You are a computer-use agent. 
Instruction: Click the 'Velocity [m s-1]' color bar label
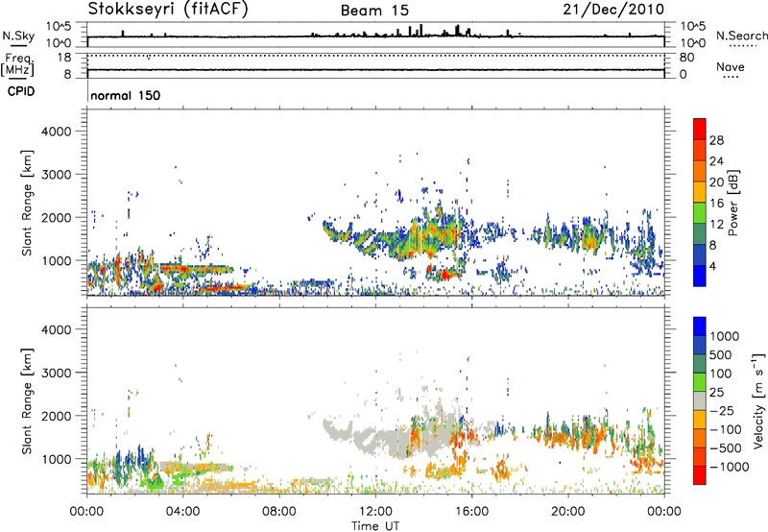point(758,400)
